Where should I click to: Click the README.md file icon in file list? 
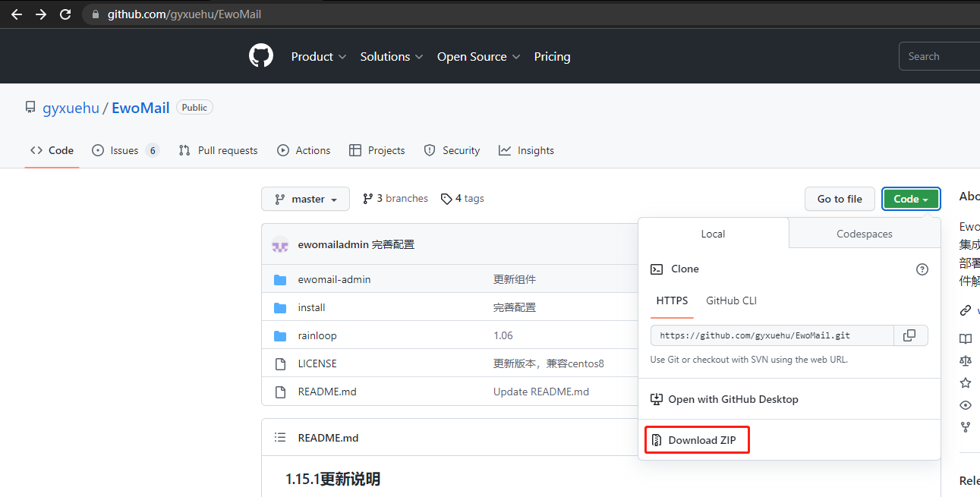pyautogui.click(x=280, y=392)
